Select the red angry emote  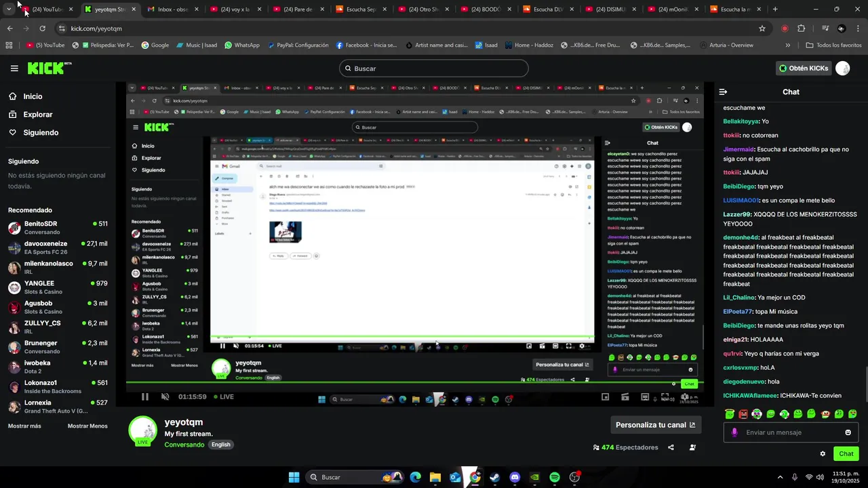pyautogui.click(x=743, y=413)
